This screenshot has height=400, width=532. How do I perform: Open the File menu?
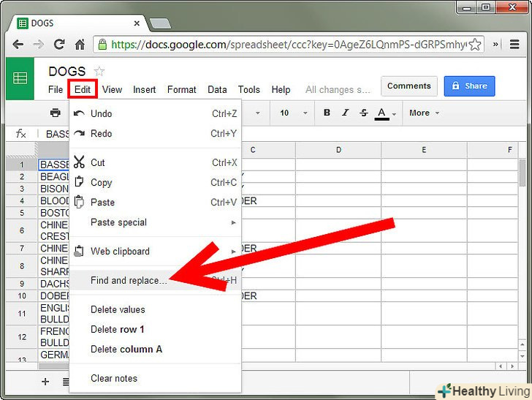tap(56, 90)
